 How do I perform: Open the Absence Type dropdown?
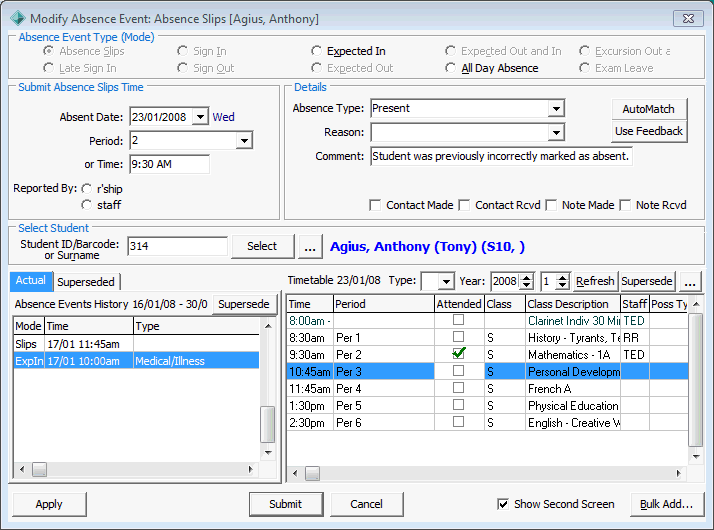pos(556,108)
